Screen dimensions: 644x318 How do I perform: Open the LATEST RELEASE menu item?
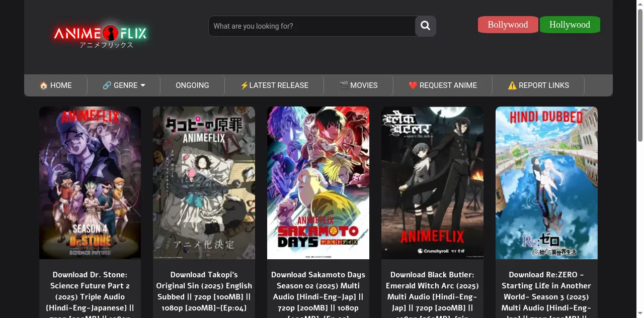click(x=274, y=85)
